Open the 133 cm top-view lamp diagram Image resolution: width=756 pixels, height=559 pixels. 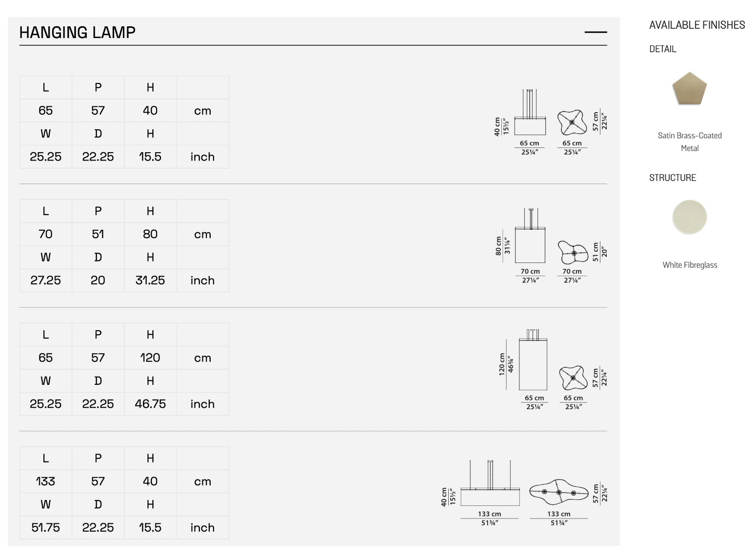pyautogui.click(x=559, y=492)
